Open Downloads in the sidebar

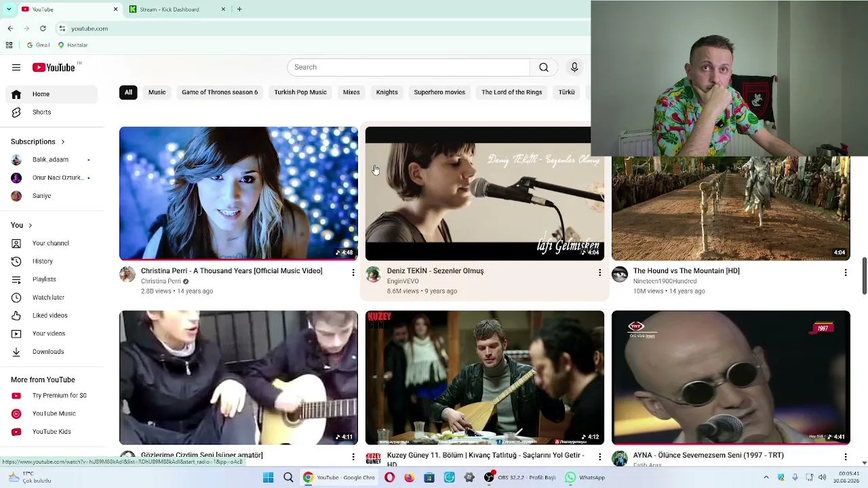pyautogui.click(x=52, y=352)
